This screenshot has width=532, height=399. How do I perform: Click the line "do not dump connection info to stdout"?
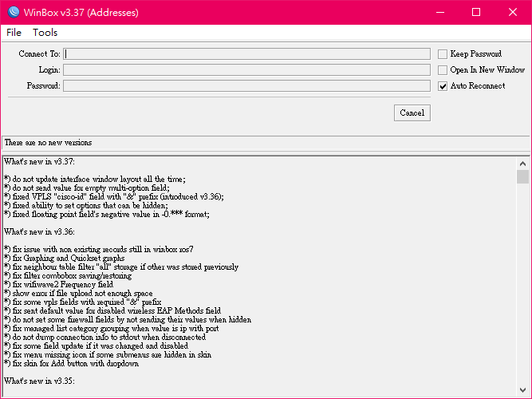(x=104, y=338)
